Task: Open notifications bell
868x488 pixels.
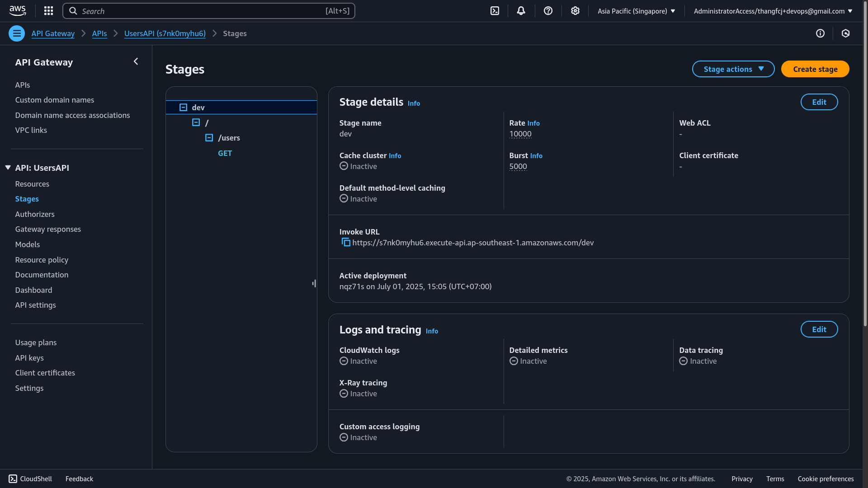Action: tap(521, 11)
